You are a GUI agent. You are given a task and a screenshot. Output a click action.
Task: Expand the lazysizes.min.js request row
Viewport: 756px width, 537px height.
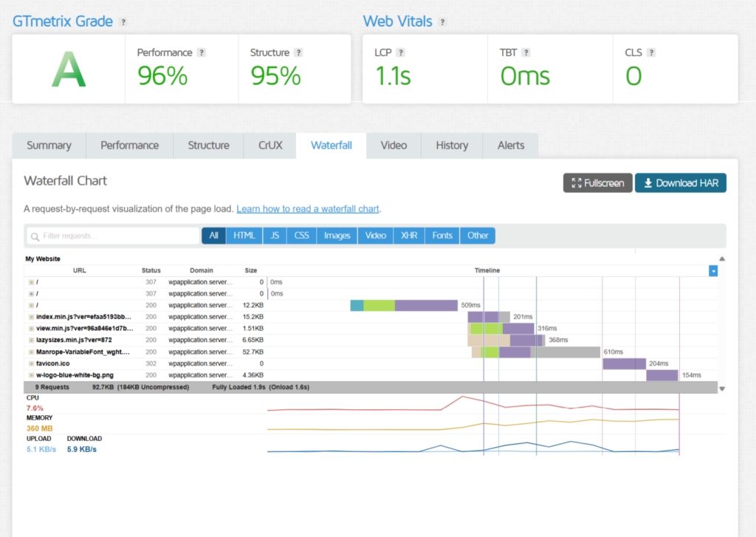pyautogui.click(x=31, y=340)
